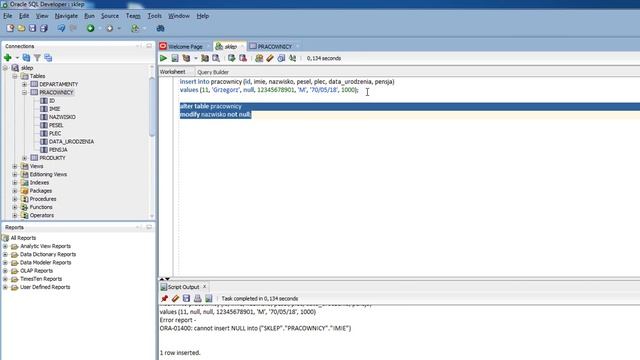This screenshot has width=640, height=360.
Task: Select the Worksheet tab
Action: coord(172,72)
